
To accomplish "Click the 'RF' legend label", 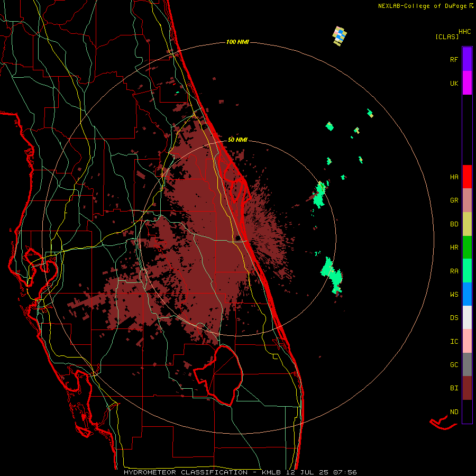I will (454, 59).
